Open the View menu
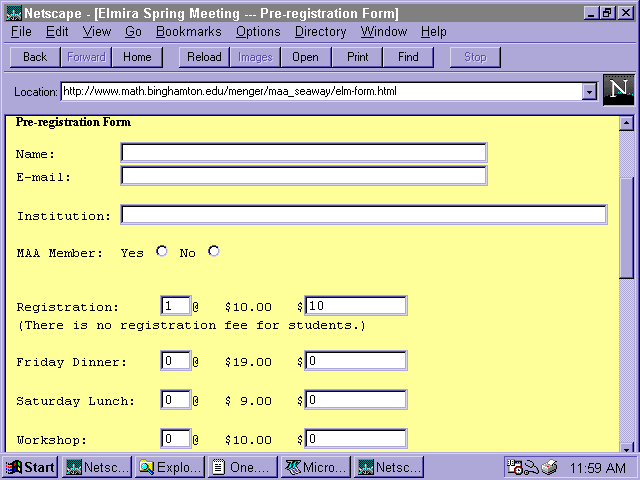Viewport: 640px width, 480px height. (97, 32)
